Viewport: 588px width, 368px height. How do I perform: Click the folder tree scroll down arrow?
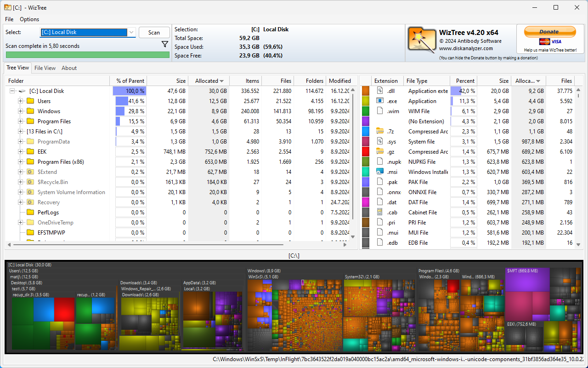pos(353,237)
